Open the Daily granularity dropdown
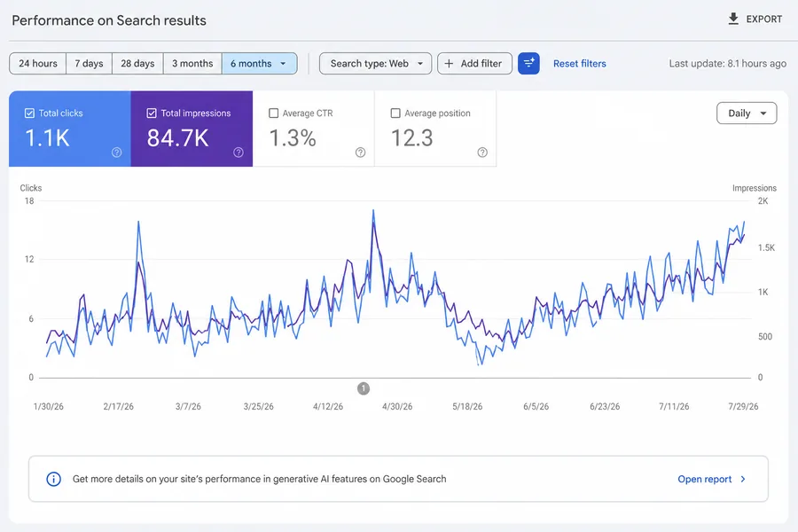 pyautogui.click(x=747, y=113)
